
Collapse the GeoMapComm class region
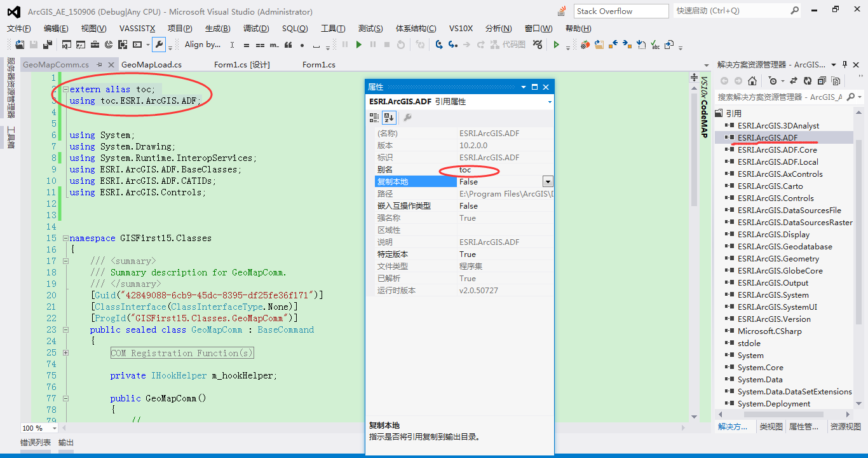65,330
